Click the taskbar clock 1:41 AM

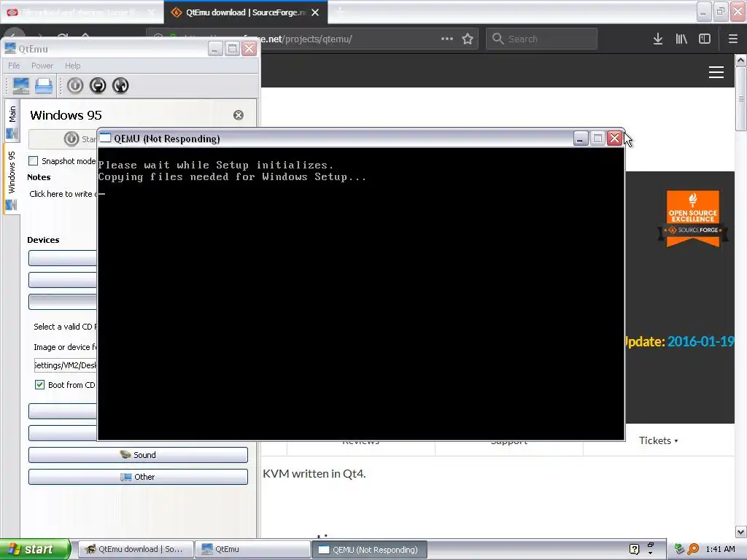pyautogui.click(x=720, y=549)
